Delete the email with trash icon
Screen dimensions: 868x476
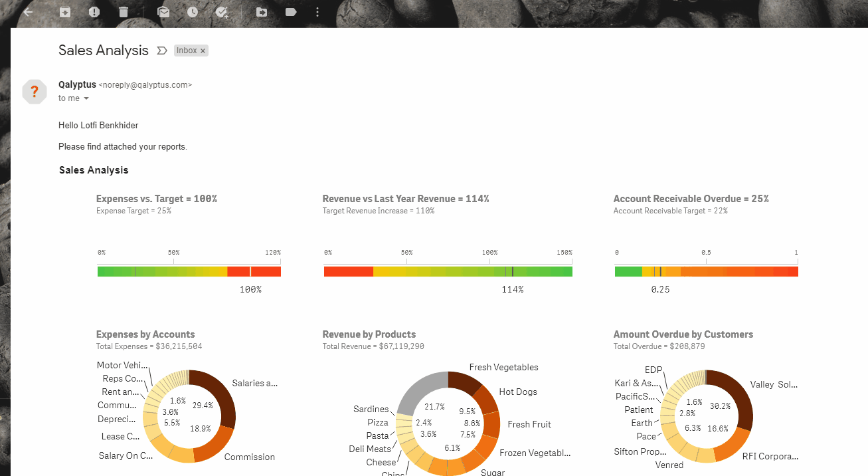click(x=124, y=12)
